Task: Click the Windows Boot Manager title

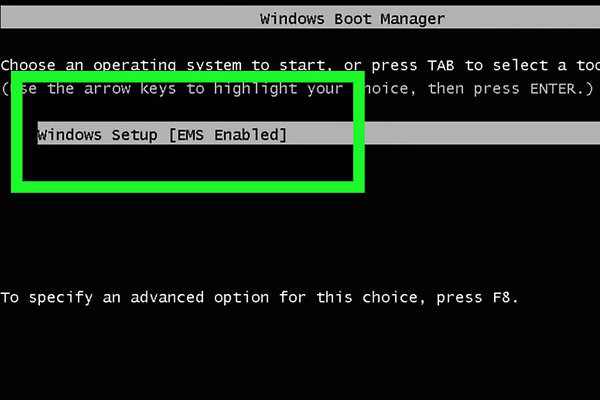Action: click(x=352, y=19)
